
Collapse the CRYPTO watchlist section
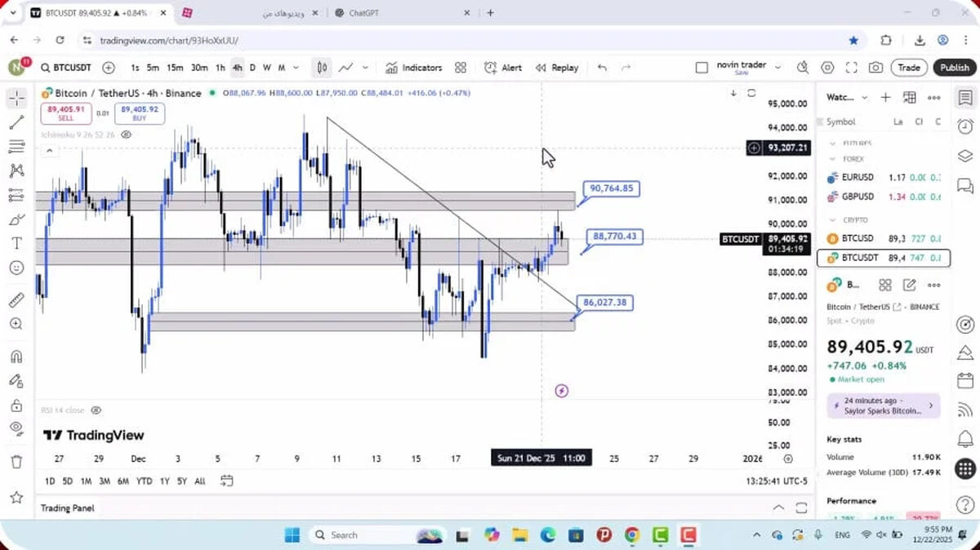click(833, 220)
